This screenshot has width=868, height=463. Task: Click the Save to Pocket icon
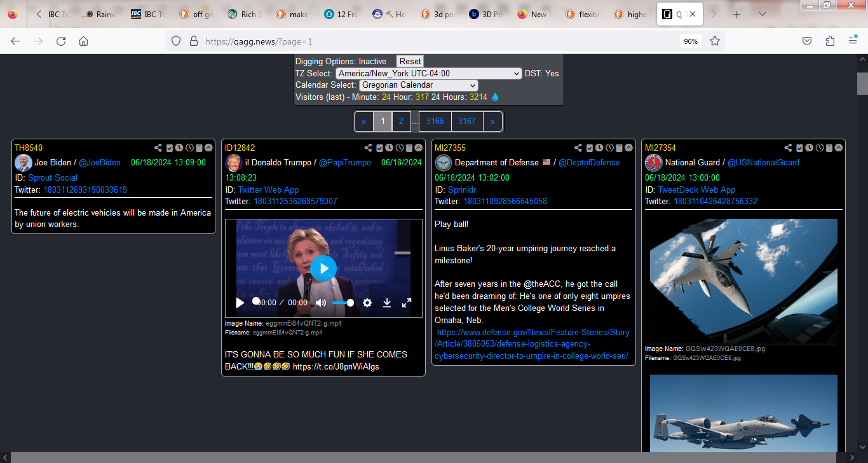pos(807,41)
